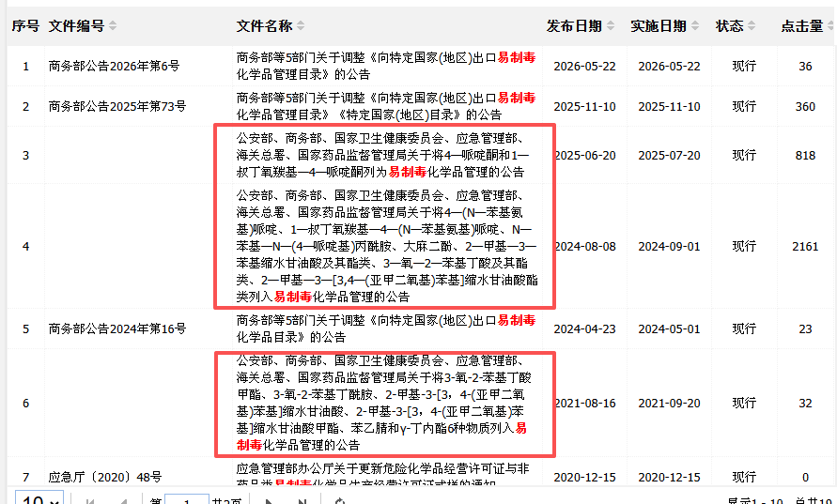Screen dimensions: 837x504
Task: Click the sort arrows beside 文件名称
Action: (301, 25)
